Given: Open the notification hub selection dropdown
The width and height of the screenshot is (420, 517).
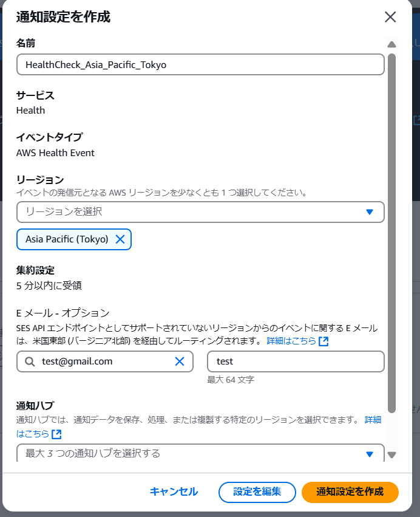Looking at the screenshot, I should [x=200, y=453].
